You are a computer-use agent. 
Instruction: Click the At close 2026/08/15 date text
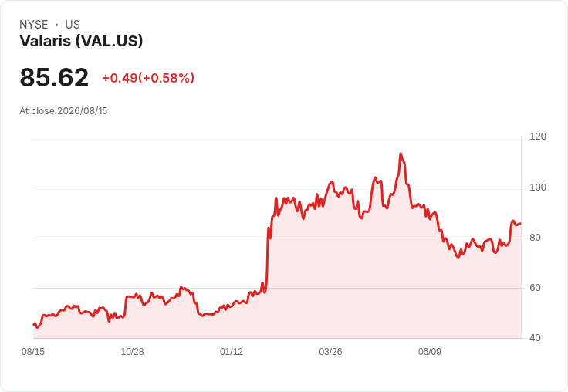click(63, 111)
